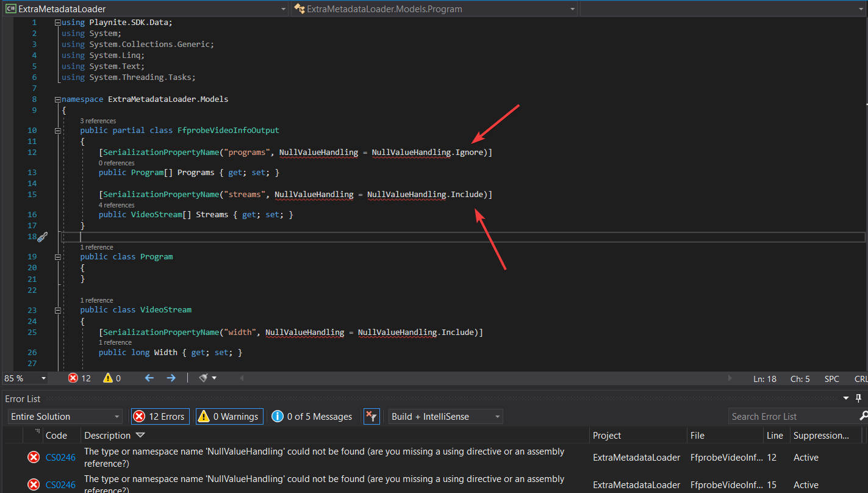The width and height of the screenshot is (868, 493).
Task: Click the filter-to-open-documents icon in Error List toolbar
Action: click(371, 416)
